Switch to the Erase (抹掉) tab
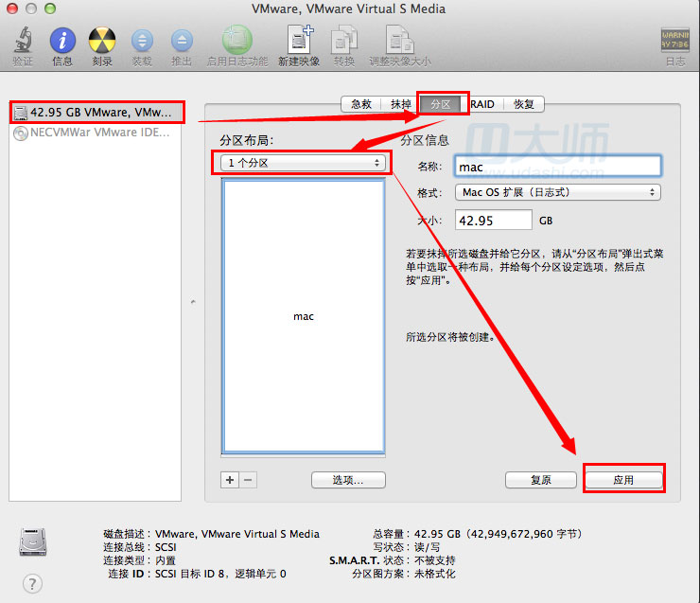700x603 pixels. coord(401,104)
